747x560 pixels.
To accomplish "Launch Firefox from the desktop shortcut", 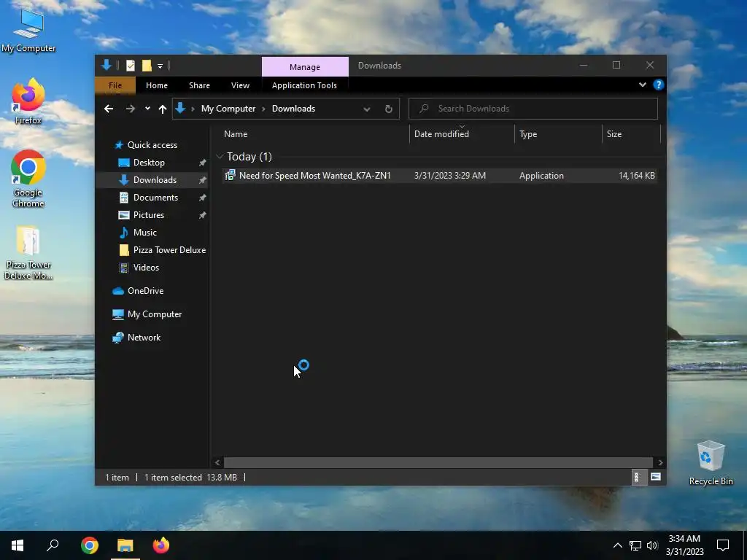I will coord(28,102).
